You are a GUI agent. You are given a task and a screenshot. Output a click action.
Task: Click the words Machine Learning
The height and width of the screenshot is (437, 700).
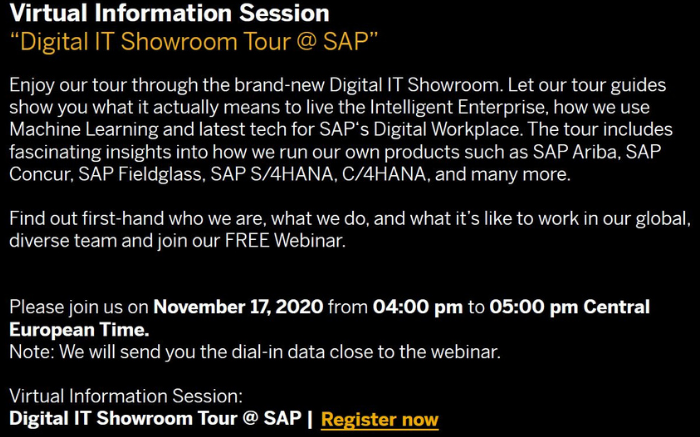[84, 130]
